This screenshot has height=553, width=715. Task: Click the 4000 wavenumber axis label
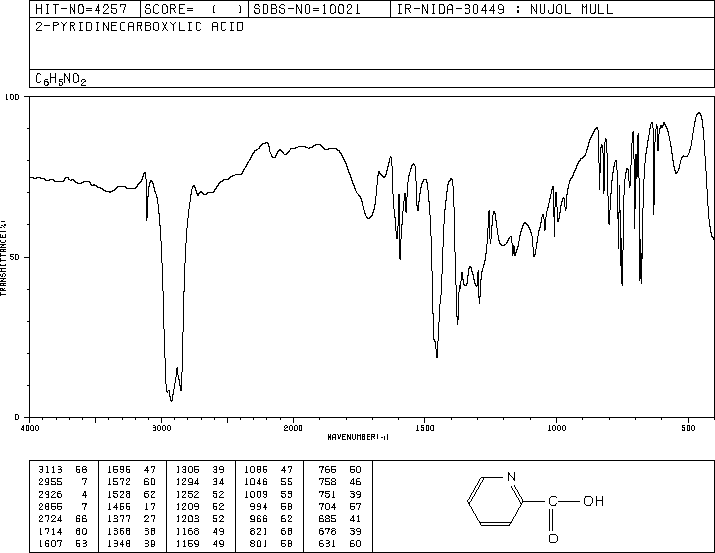click(x=30, y=428)
